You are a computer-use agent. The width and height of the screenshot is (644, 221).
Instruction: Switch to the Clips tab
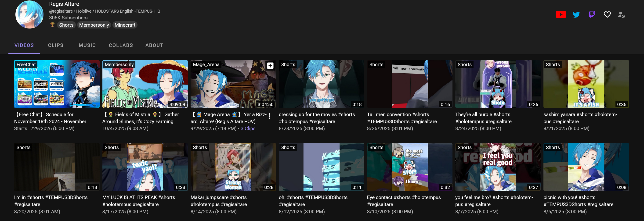point(56,45)
